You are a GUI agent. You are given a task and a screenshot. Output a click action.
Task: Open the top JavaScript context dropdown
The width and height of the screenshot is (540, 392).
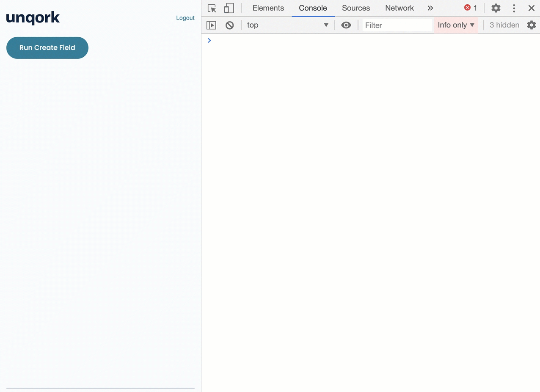point(288,25)
